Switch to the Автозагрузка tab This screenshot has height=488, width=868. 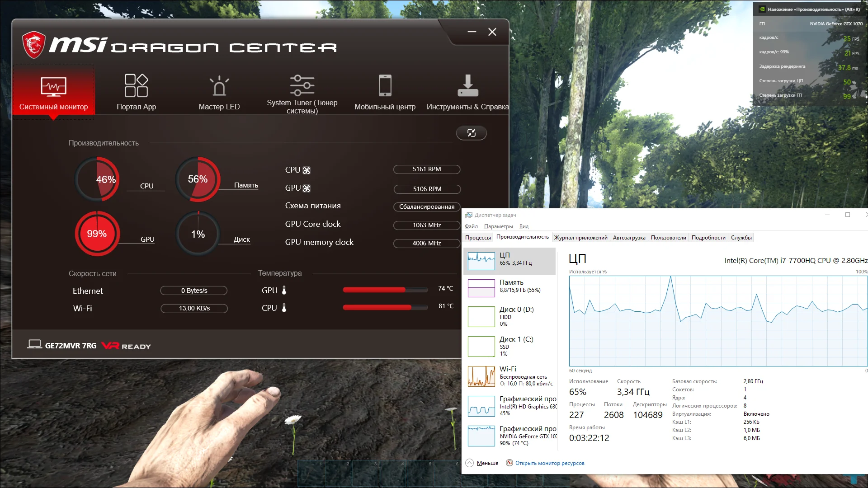click(629, 238)
